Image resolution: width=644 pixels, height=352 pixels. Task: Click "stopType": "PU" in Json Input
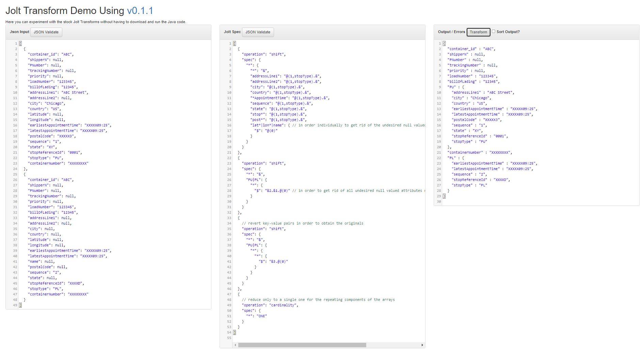(x=46, y=158)
